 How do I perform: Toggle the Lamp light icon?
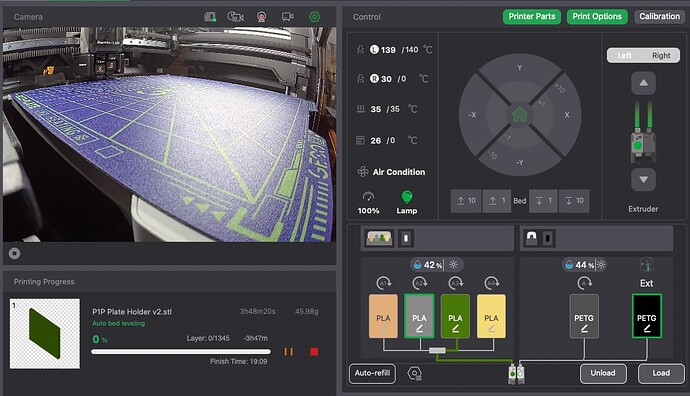click(x=407, y=197)
